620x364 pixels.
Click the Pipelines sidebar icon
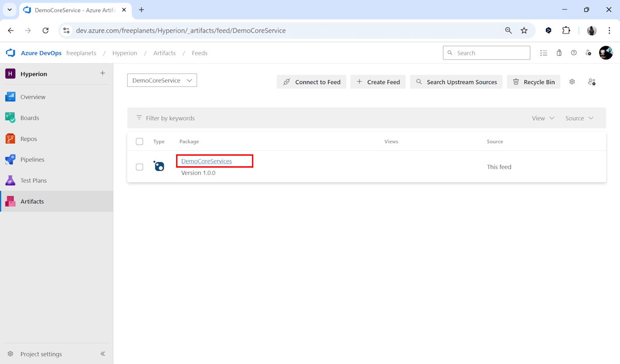10,160
